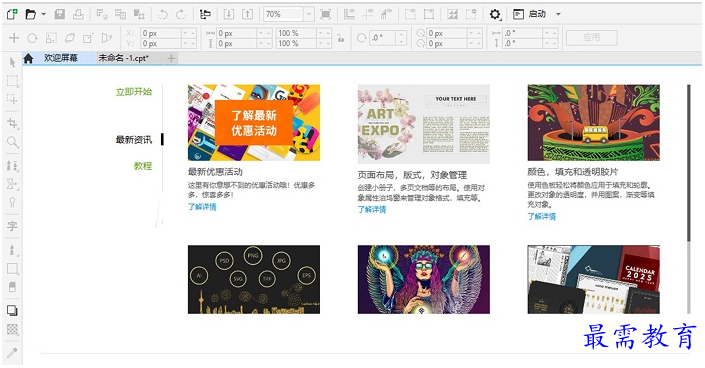Screen dimensions: 705x368
Task: Open the 教程 section
Action: click(x=143, y=166)
